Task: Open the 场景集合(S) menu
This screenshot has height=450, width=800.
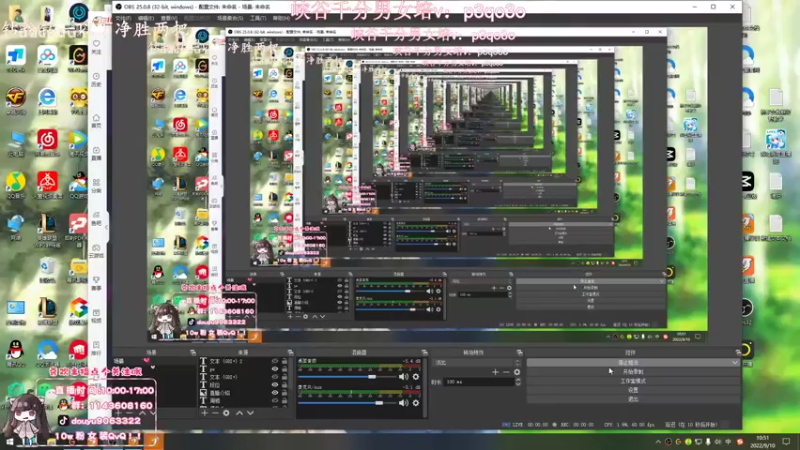Action: 230,18
